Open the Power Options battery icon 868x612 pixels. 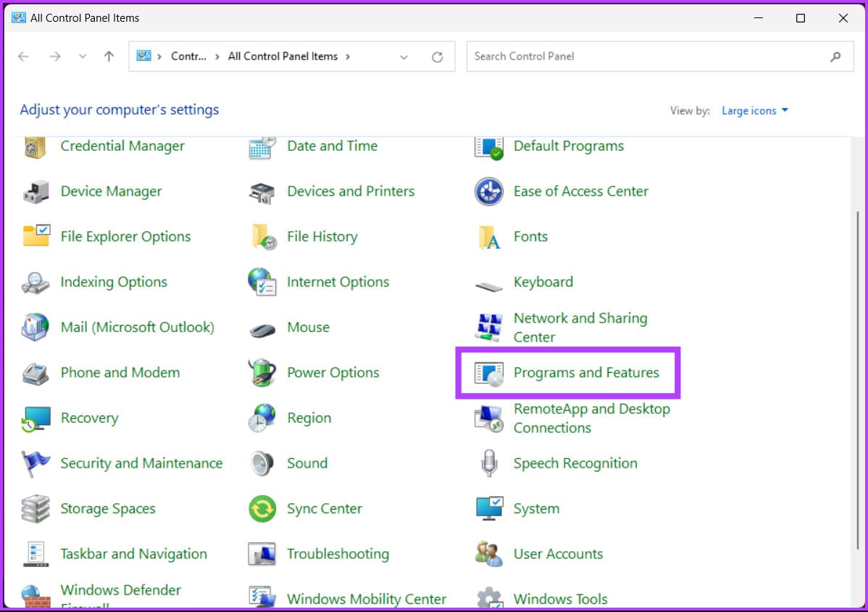click(x=262, y=372)
